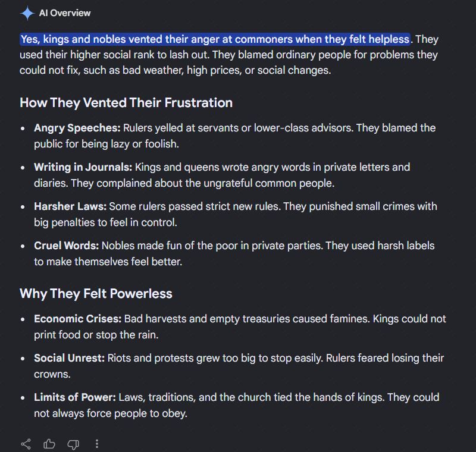Click the thumbs down feedback icon

pos(73,444)
